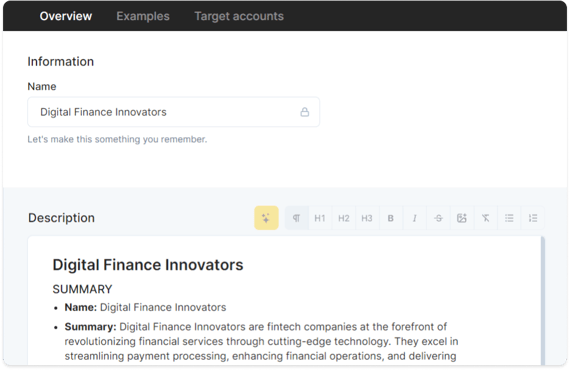Clear text formatting icon
Viewport: 570px width, 370px height.
[485, 218]
